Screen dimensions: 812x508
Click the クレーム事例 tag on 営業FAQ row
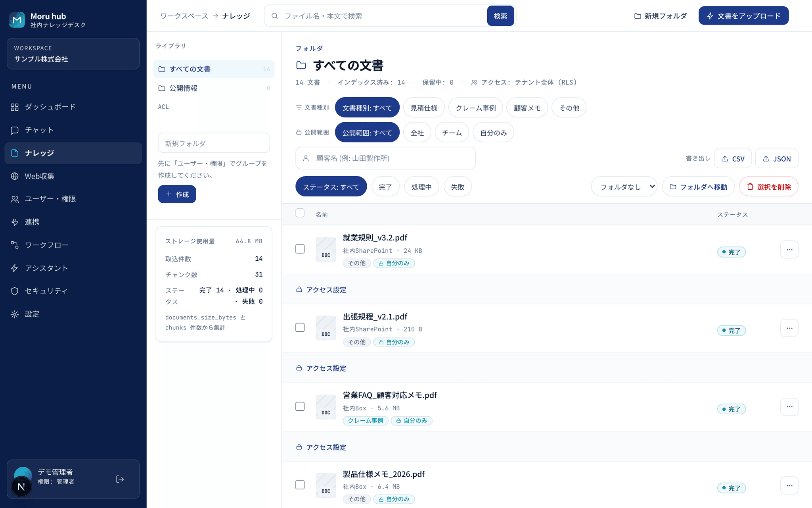[366, 421]
